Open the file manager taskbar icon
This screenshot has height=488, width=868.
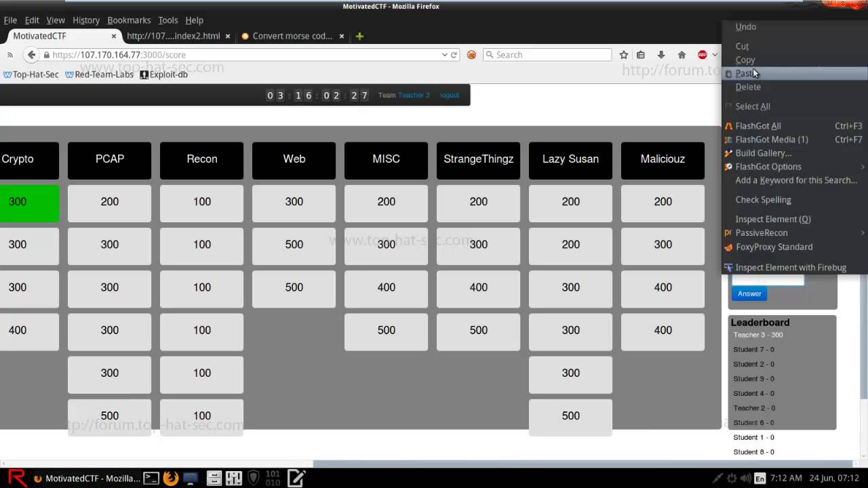(x=214, y=479)
